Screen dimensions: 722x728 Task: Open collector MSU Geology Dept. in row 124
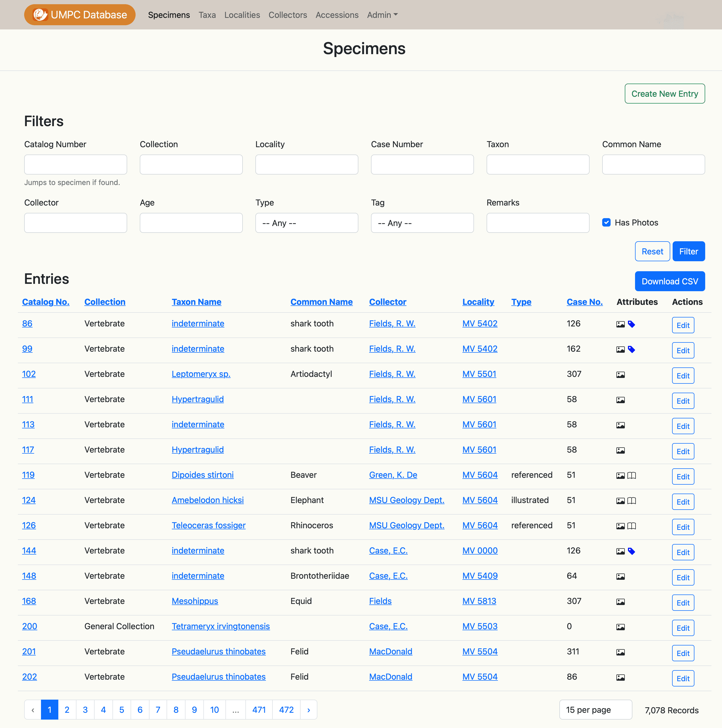pyautogui.click(x=407, y=500)
